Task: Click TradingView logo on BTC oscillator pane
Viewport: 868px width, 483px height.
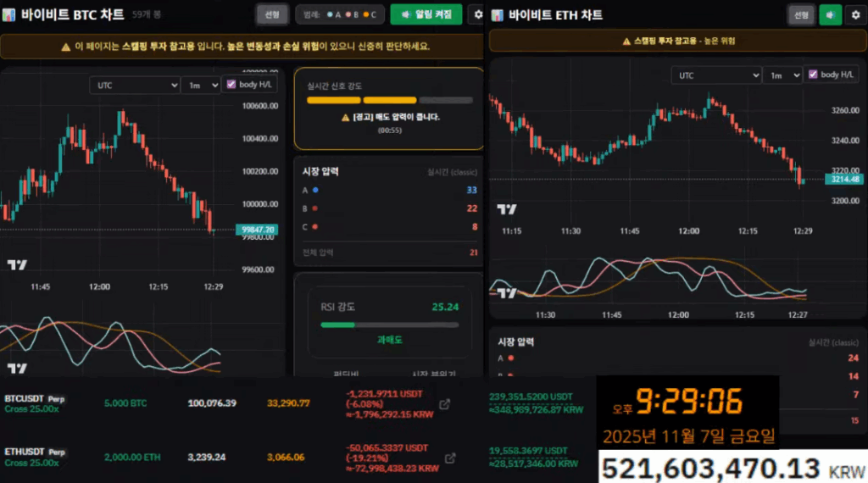Action: click(x=17, y=368)
